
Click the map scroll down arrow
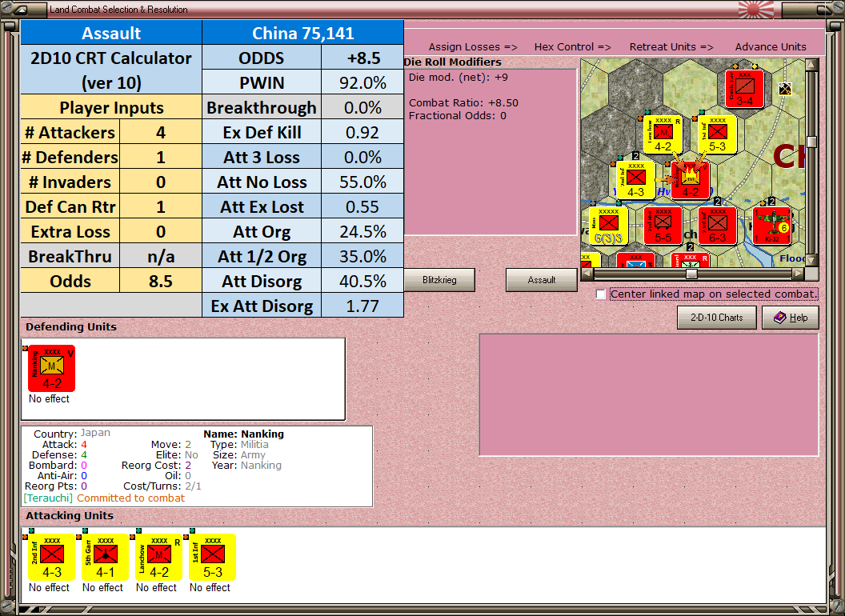point(811,260)
